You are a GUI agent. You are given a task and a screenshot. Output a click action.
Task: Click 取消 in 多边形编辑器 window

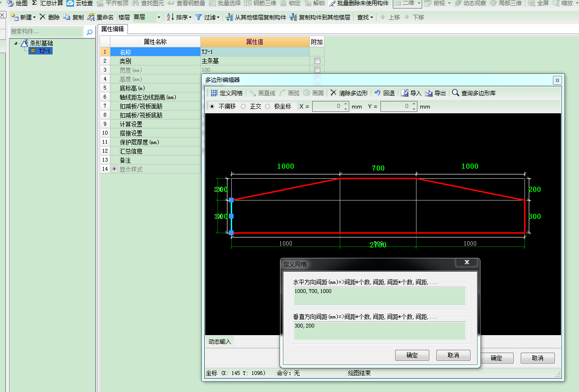538,358
